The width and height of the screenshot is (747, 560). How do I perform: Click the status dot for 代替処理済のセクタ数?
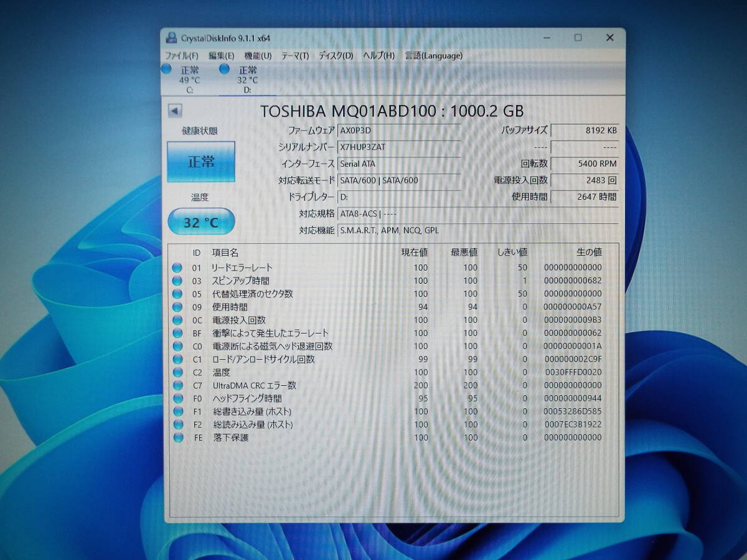click(177, 294)
